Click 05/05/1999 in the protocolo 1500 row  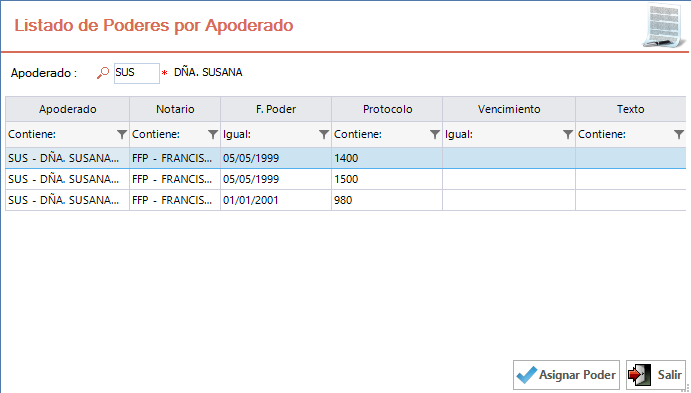pos(276,179)
